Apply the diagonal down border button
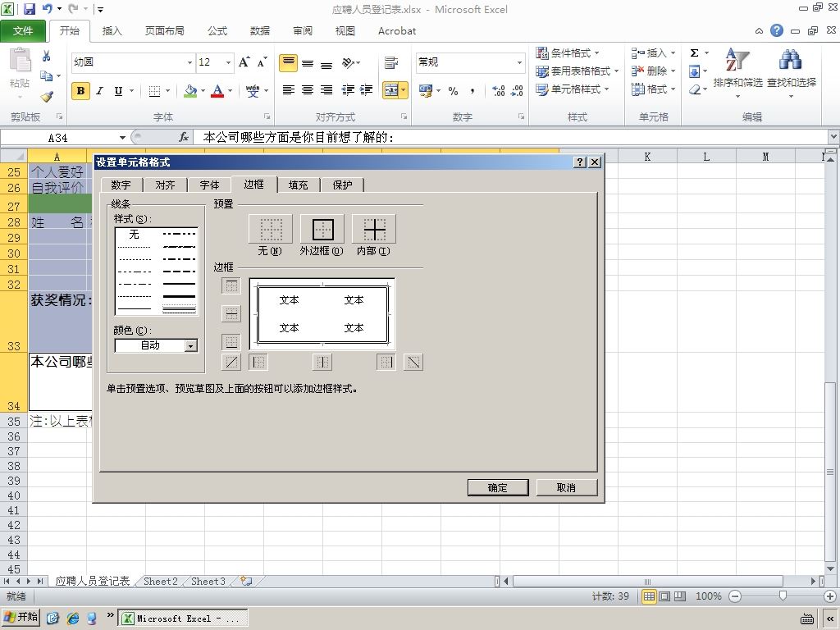This screenshot has height=630, width=840. point(413,362)
